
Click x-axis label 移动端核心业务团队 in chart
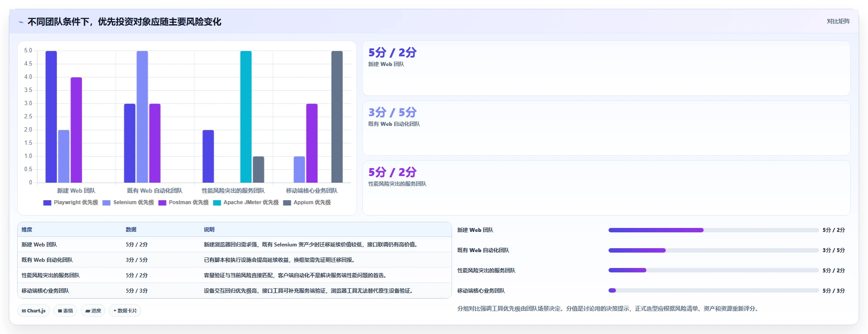312,191
